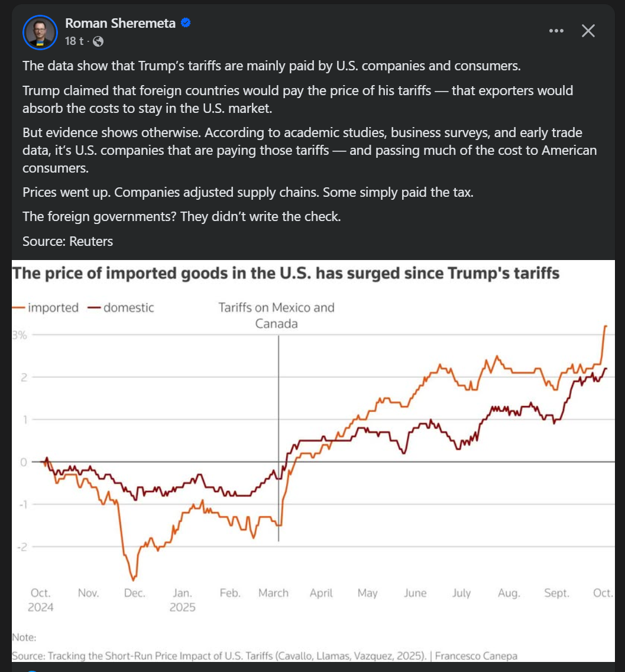Click the orange "imported" legend marker
This screenshot has height=672, width=625.
tap(19, 308)
